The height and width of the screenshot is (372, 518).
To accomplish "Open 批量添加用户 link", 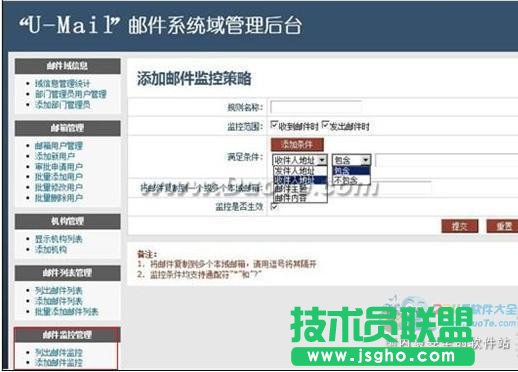I will [x=59, y=177].
